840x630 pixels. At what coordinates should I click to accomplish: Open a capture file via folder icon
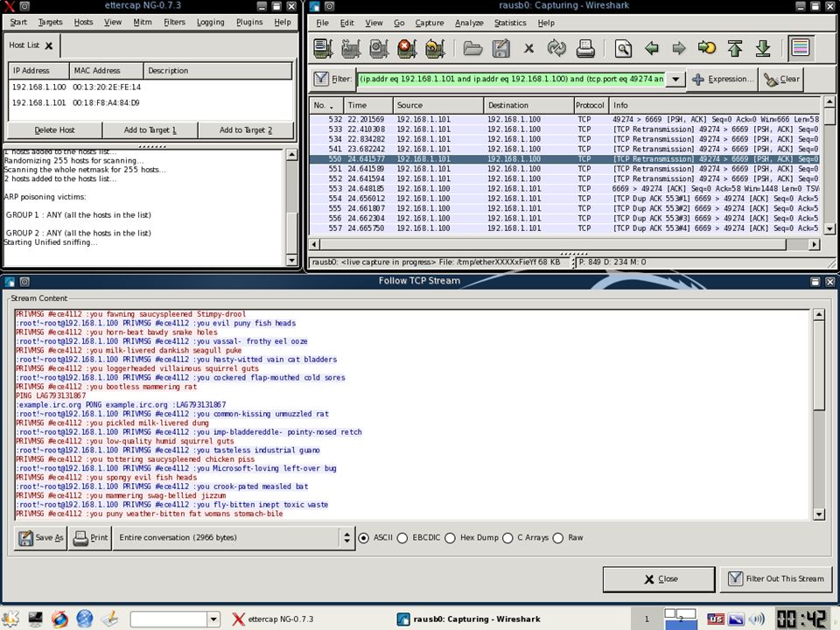(472, 48)
